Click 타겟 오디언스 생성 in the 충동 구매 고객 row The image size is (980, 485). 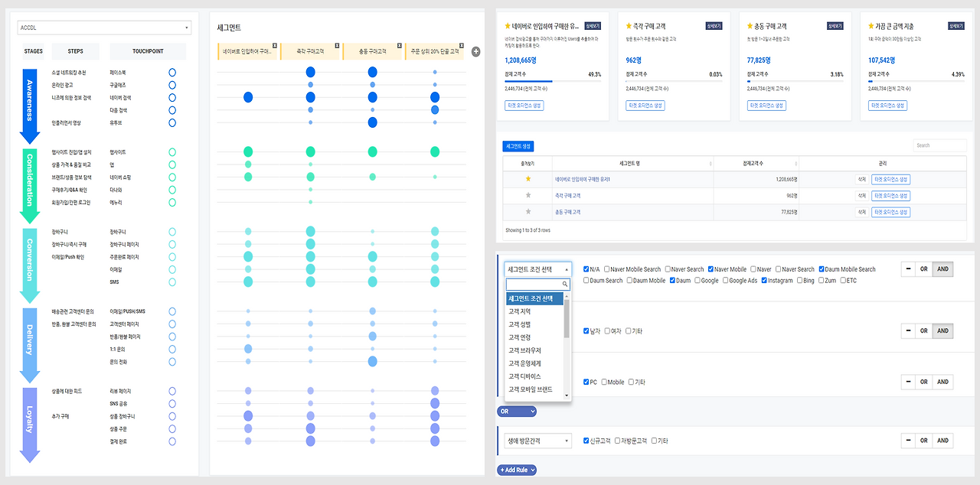(x=890, y=212)
